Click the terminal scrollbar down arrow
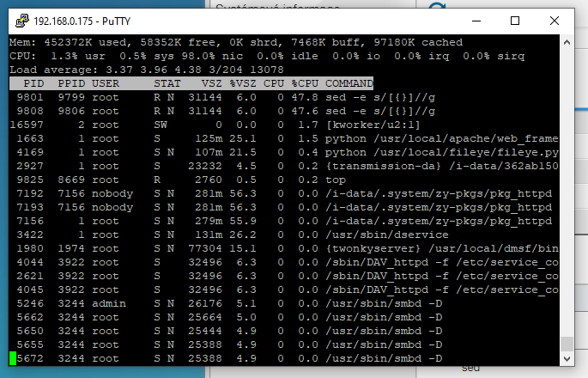588x378 pixels. click(567, 358)
